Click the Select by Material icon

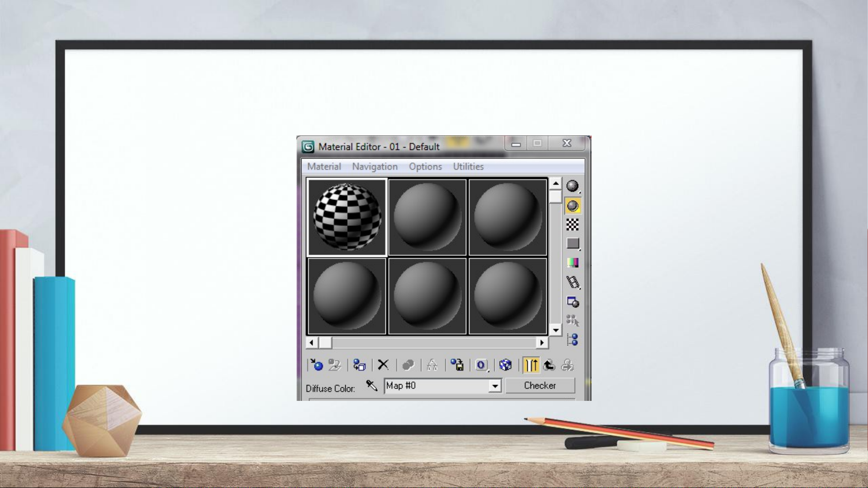[x=572, y=321]
